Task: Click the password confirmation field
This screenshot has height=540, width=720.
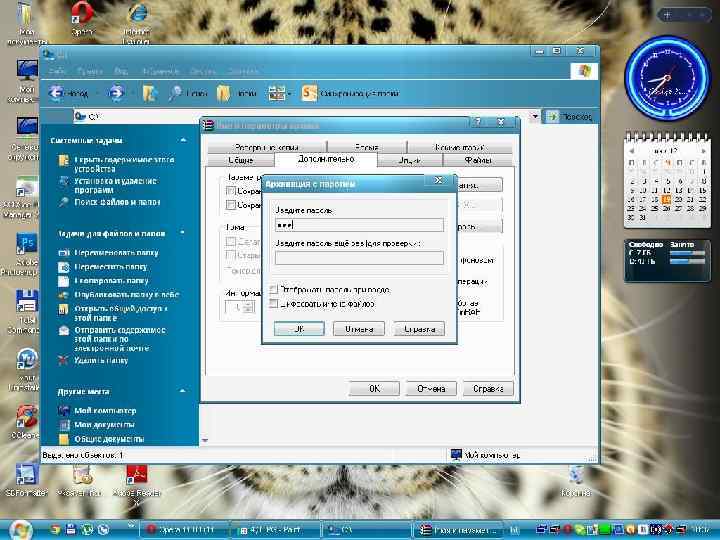Action: click(x=359, y=258)
